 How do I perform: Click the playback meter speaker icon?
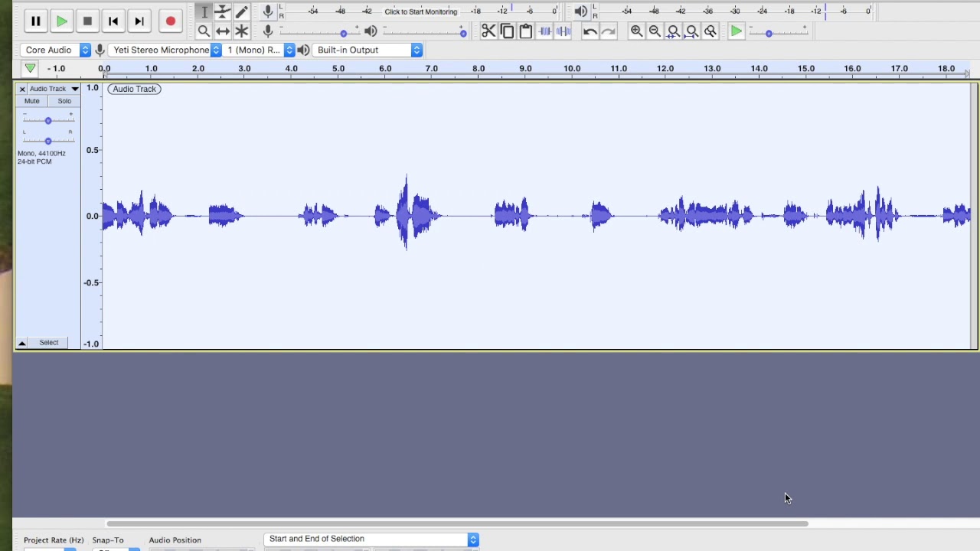581,11
